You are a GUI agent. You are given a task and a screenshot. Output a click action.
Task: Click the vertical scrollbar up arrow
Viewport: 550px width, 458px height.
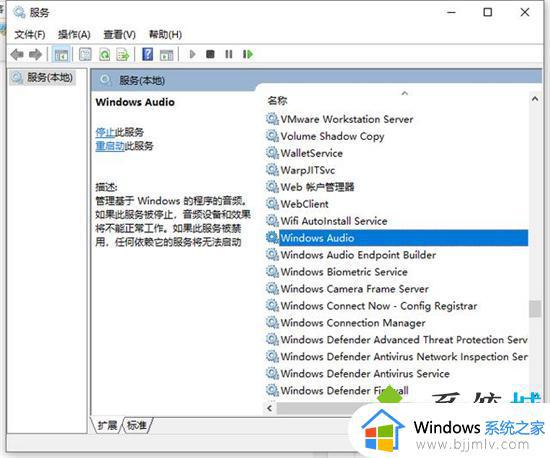[x=535, y=99]
